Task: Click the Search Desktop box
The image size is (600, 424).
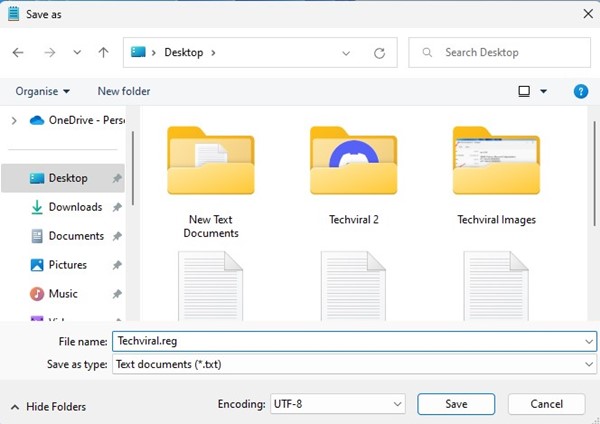Action: [500, 52]
